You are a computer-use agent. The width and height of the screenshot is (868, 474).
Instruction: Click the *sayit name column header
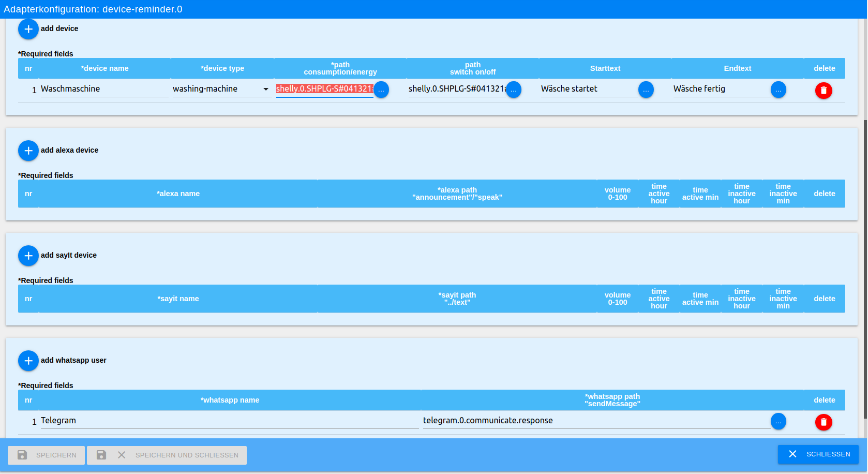pos(178,299)
